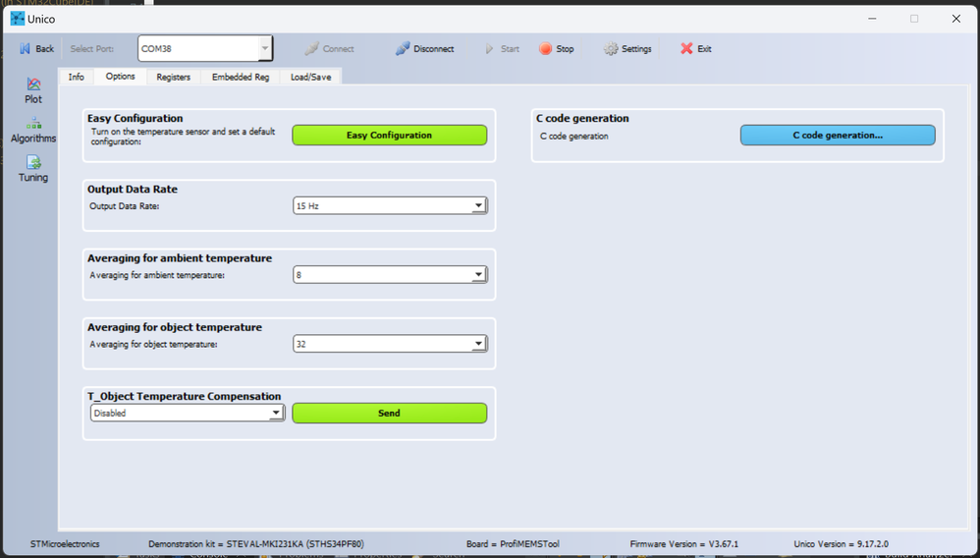Open the Output Data Rate 15 Hz dropdown
The width and height of the screenshot is (980, 558).
click(390, 205)
